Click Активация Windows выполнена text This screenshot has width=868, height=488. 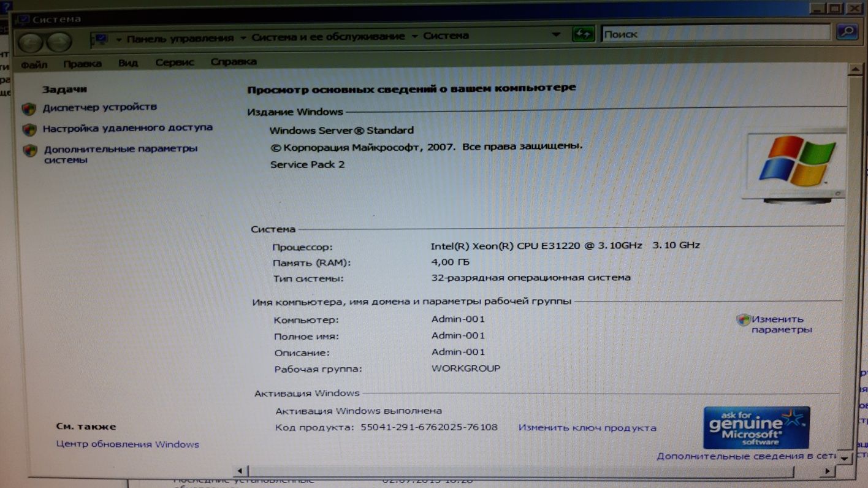point(359,411)
